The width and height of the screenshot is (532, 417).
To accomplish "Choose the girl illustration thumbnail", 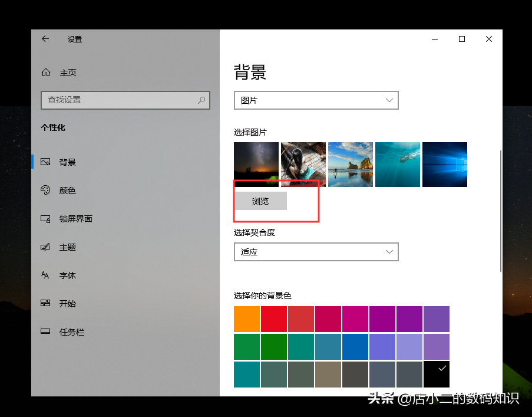I will [303, 165].
